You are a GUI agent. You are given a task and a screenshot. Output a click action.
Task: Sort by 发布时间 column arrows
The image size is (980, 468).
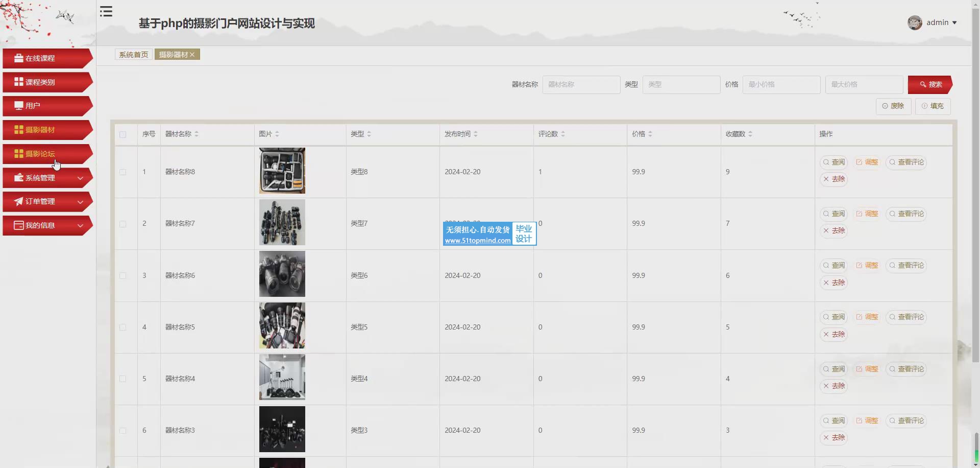tap(476, 134)
